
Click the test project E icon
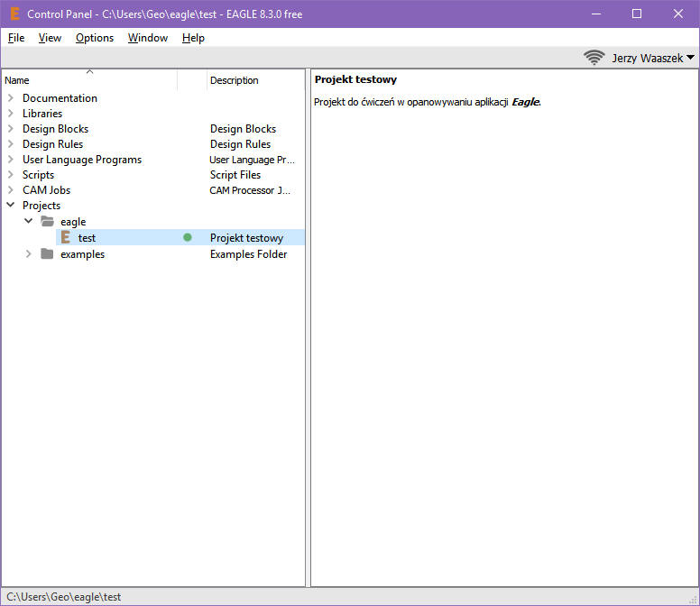[x=65, y=238]
